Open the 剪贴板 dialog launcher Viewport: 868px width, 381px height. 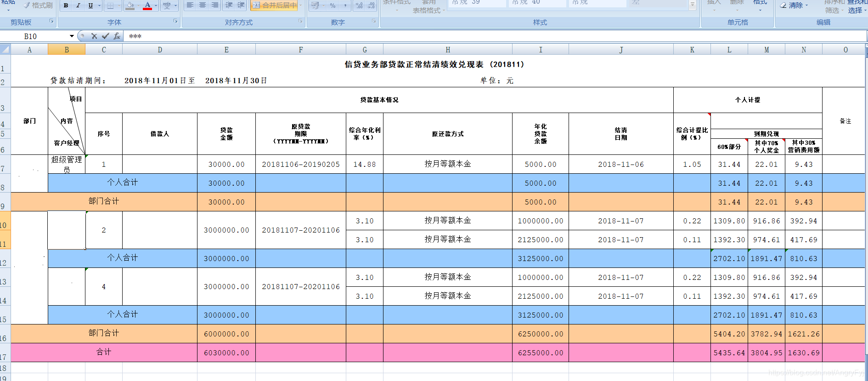(x=51, y=21)
